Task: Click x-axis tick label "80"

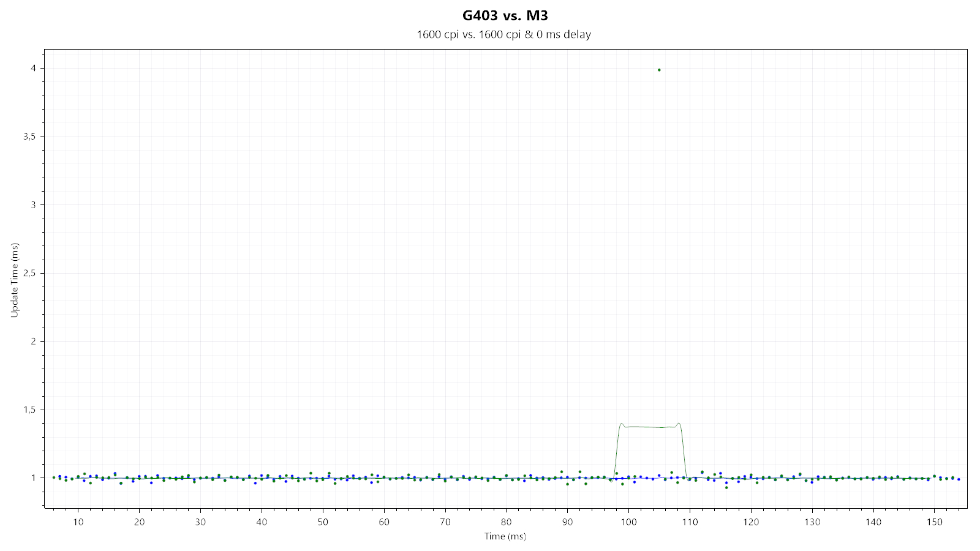Action: click(506, 522)
